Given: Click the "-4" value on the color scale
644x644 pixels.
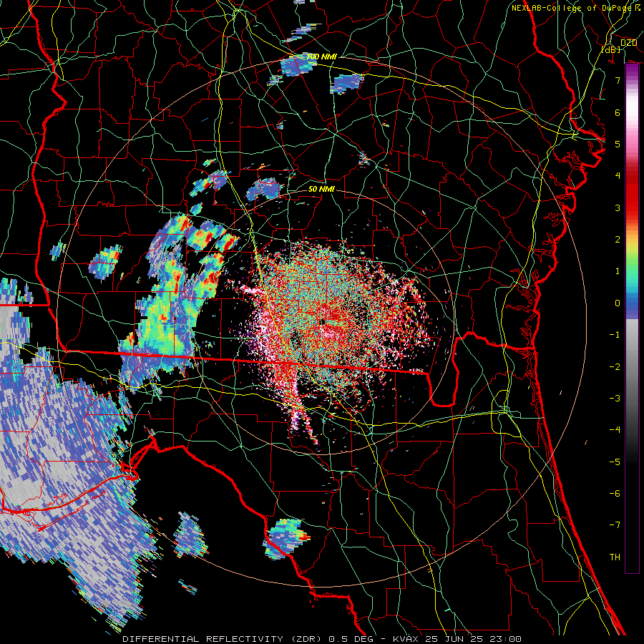Looking at the screenshot, I should tap(615, 430).
